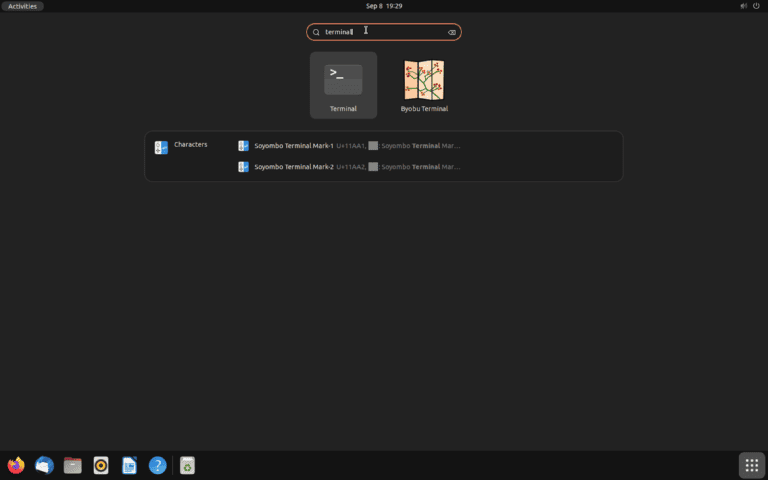Open Firefox from the dock
This screenshot has width=768, height=480.
pos(16,465)
